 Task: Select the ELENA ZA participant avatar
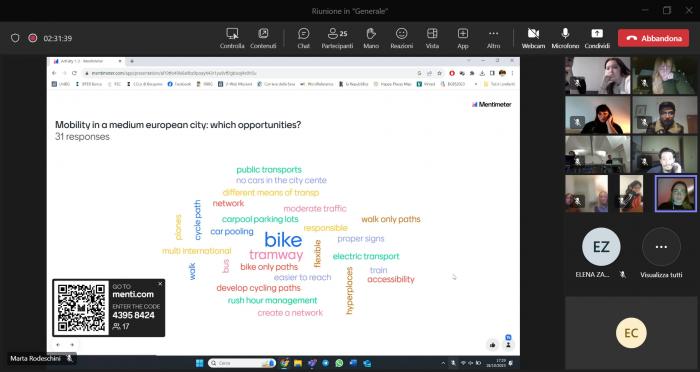[x=601, y=247]
